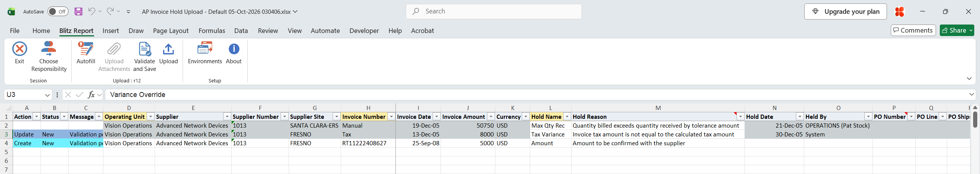Open the Held By filter dropdown
The width and height of the screenshot is (980, 174).
(x=868, y=117)
